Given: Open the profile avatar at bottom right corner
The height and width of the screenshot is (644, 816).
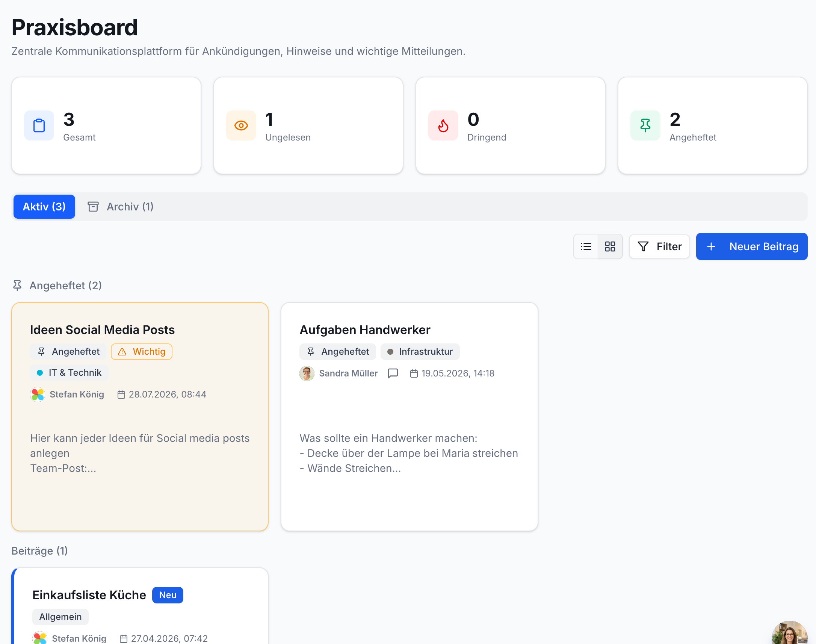Looking at the screenshot, I should point(789,633).
